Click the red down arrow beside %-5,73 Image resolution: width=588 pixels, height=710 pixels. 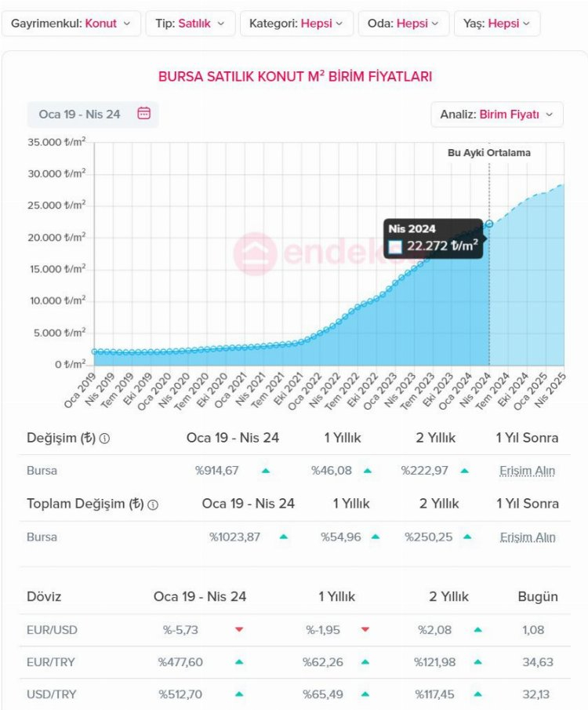(x=239, y=629)
